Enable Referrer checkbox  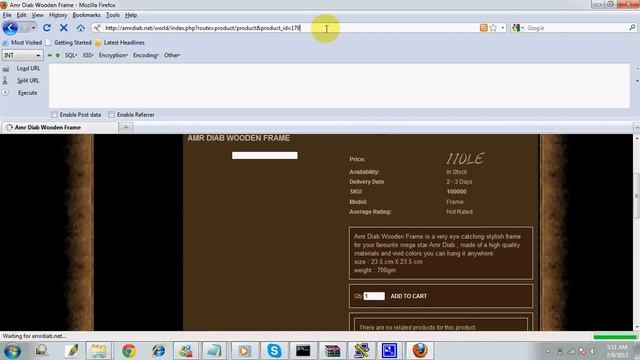click(111, 115)
